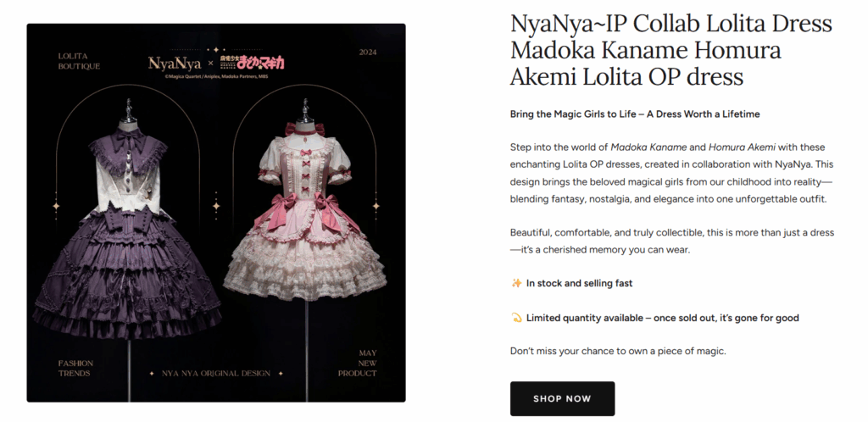The image size is (868, 422).
Task: Click the FASHION TRENDS text
Action: 75,368
